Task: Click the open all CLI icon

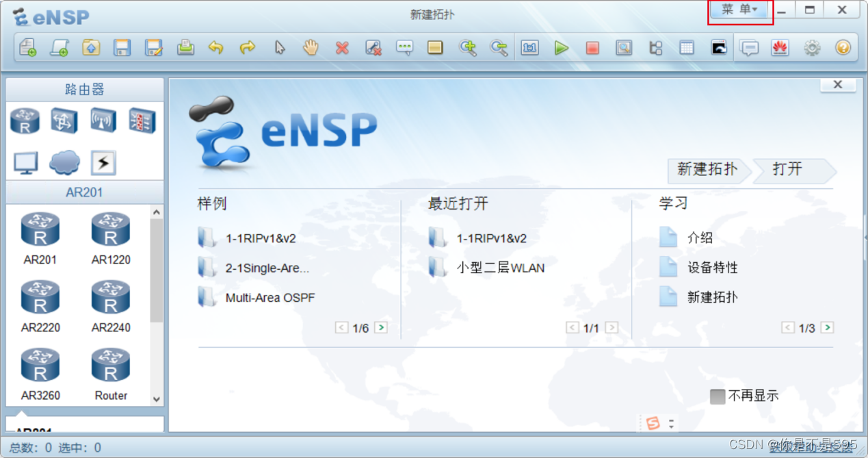Action: (x=718, y=48)
